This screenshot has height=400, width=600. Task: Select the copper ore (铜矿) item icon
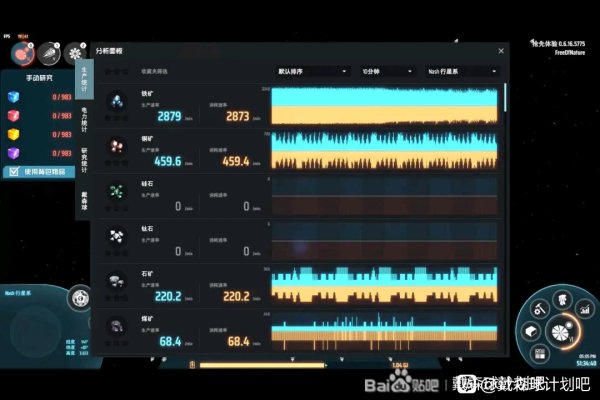[x=117, y=145]
